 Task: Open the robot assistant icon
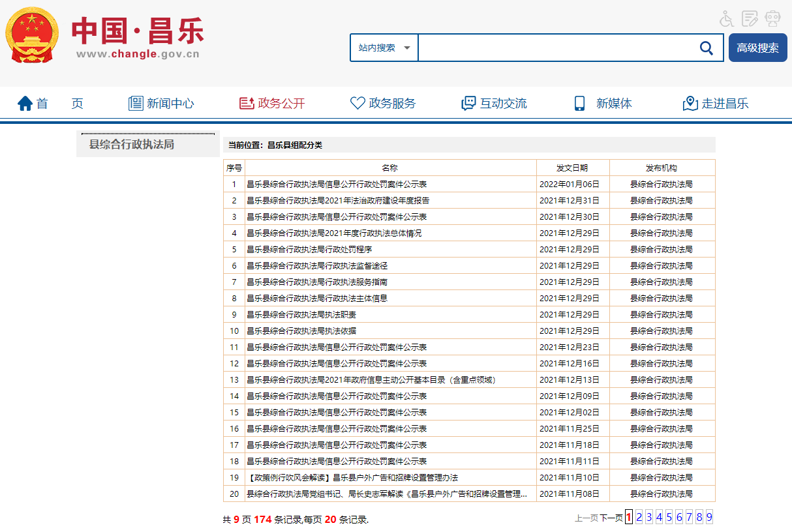(x=773, y=18)
